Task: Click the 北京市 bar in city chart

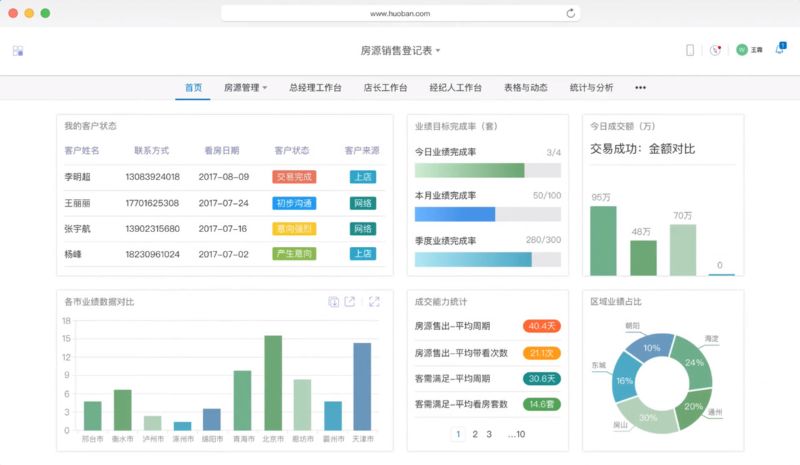Action: coord(273,383)
